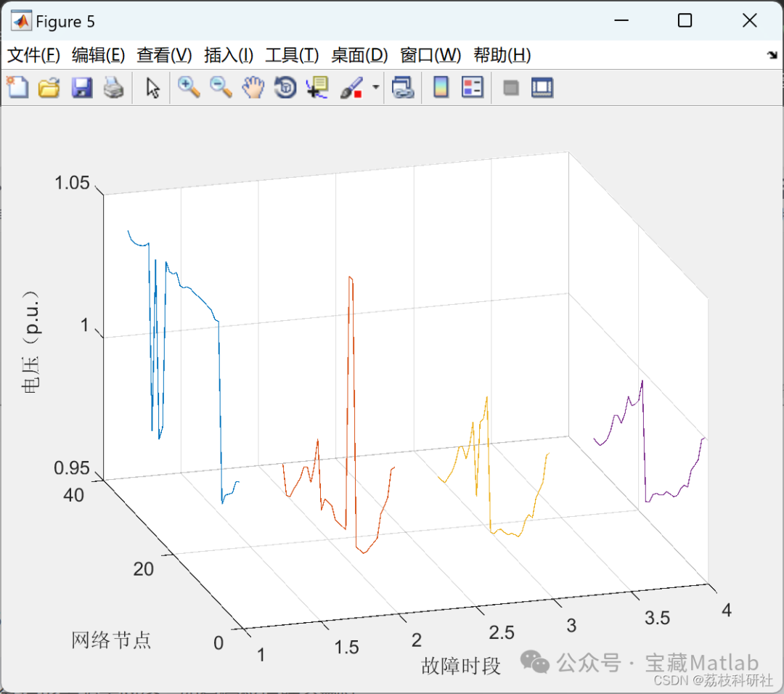Enable the Rotate 3D tool
The height and width of the screenshot is (694, 784).
pos(285,88)
